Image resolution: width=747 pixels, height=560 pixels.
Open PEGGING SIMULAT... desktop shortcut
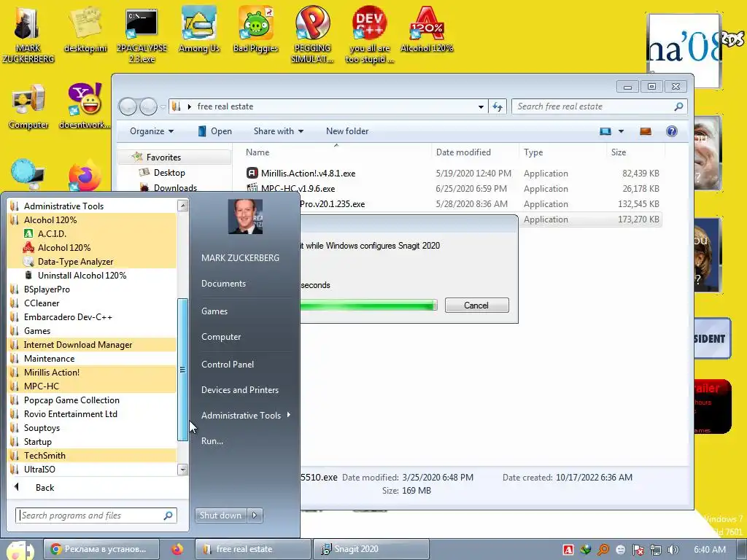pos(312,24)
